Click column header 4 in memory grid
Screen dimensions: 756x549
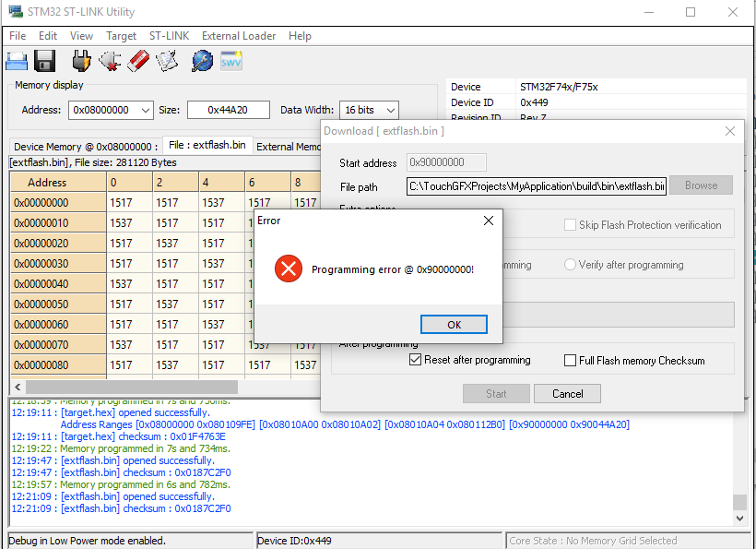(222, 183)
